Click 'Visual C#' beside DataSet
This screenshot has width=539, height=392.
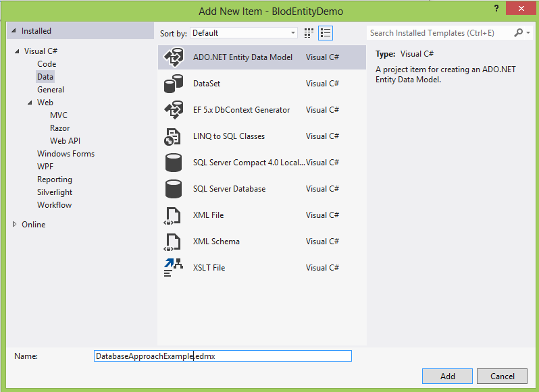point(322,84)
